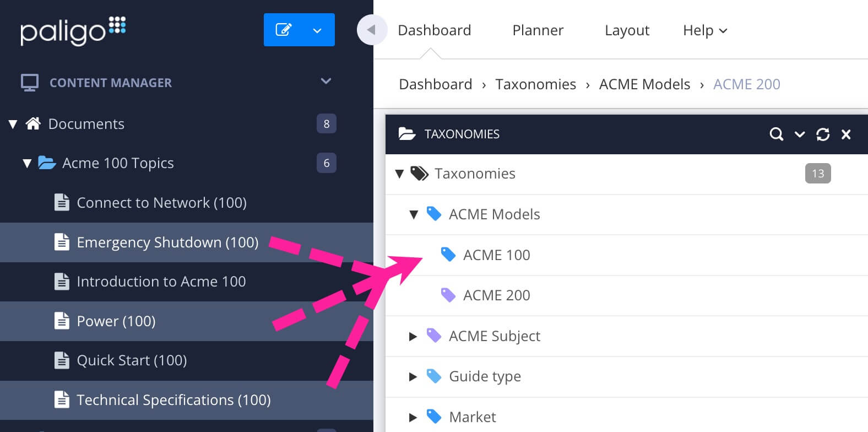Select the Market taxonomy
868x432 pixels.
pyautogui.click(x=473, y=417)
